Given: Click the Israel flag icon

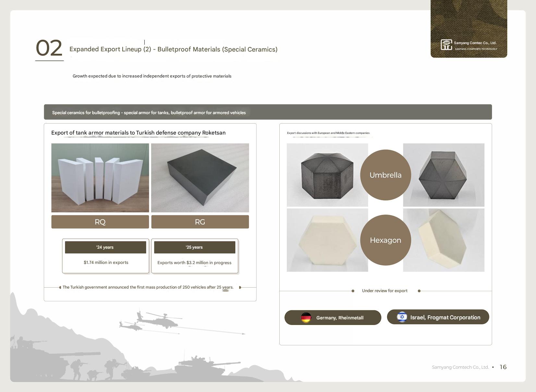Looking at the screenshot, I should click(x=402, y=317).
